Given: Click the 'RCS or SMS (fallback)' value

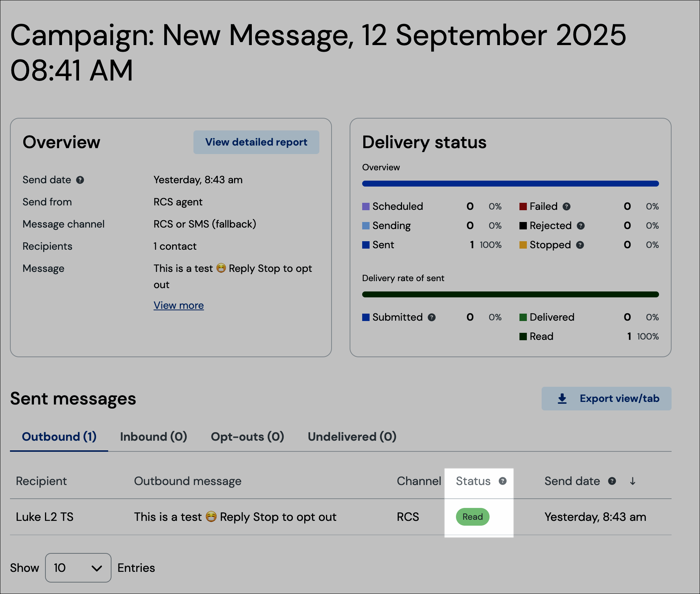Looking at the screenshot, I should click(205, 224).
